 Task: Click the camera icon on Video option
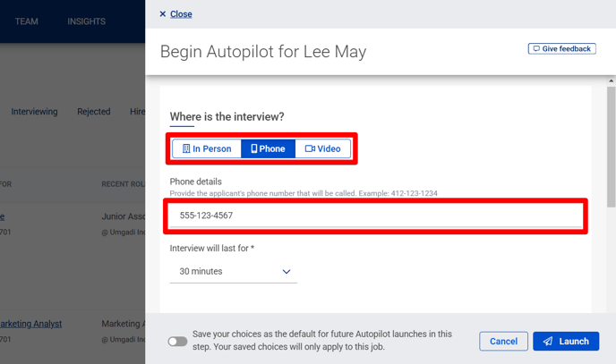tap(310, 148)
